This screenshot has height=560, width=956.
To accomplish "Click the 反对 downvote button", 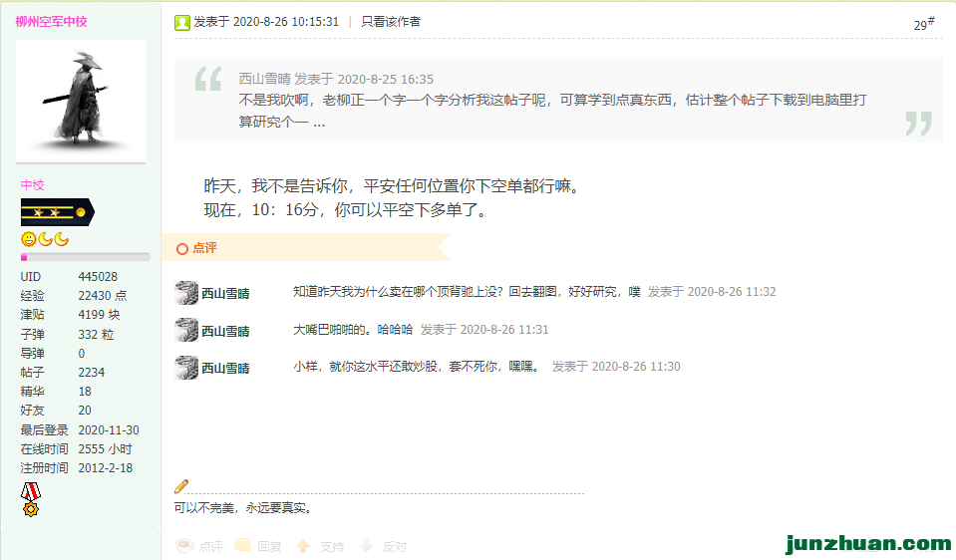I will 383,546.
